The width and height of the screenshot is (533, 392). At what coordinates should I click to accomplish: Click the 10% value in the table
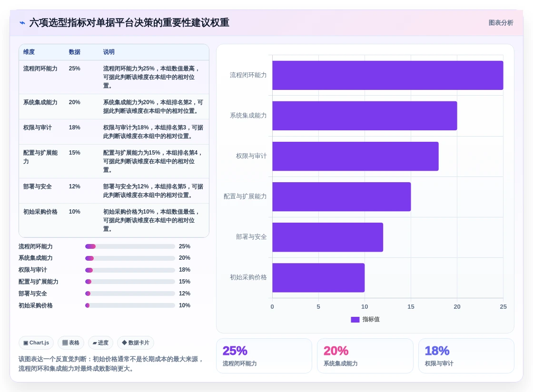tap(74, 212)
